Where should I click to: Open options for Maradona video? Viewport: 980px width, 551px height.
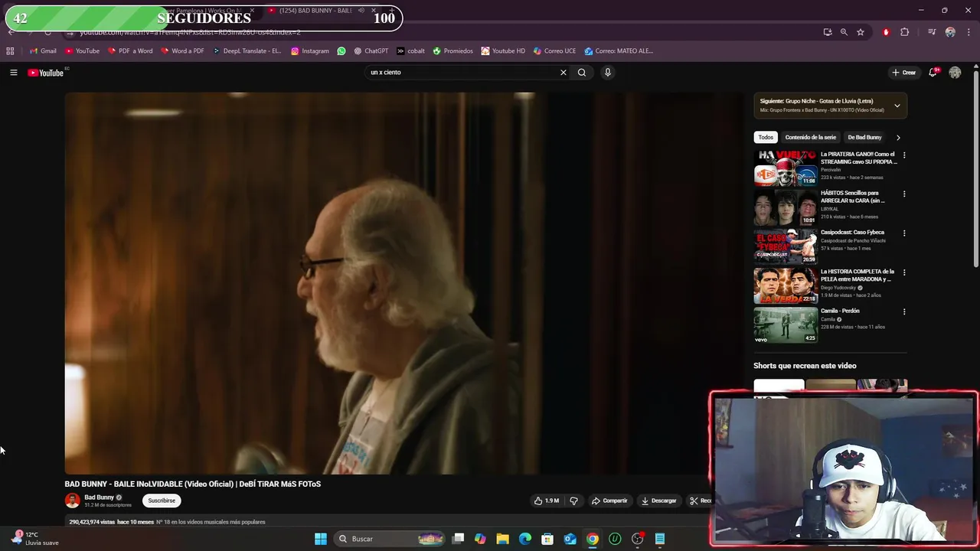[904, 272]
